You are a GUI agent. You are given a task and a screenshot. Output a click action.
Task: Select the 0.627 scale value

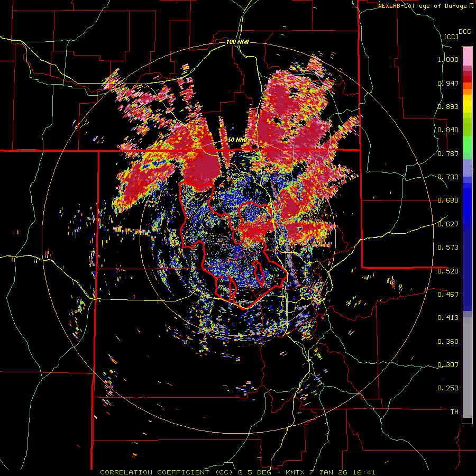tap(448, 224)
